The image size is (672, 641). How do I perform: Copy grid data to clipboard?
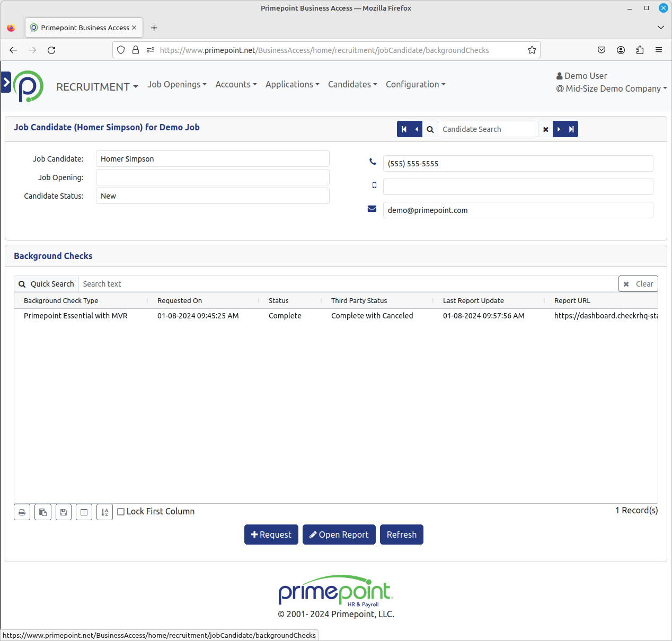(x=43, y=512)
